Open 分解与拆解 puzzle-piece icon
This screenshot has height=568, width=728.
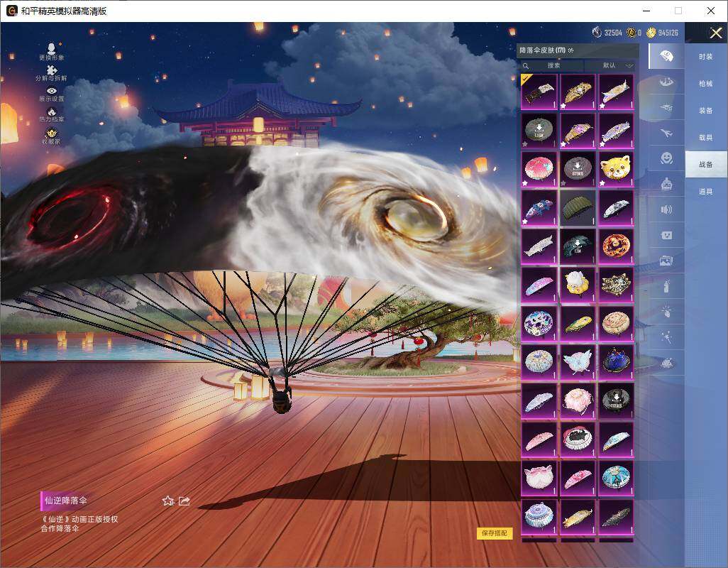pos(52,70)
